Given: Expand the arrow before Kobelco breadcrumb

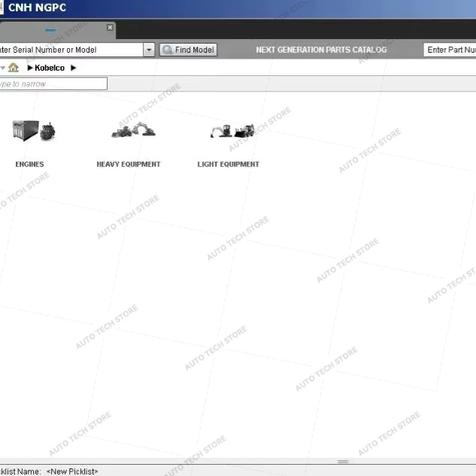Looking at the screenshot, I should (30, 68).
